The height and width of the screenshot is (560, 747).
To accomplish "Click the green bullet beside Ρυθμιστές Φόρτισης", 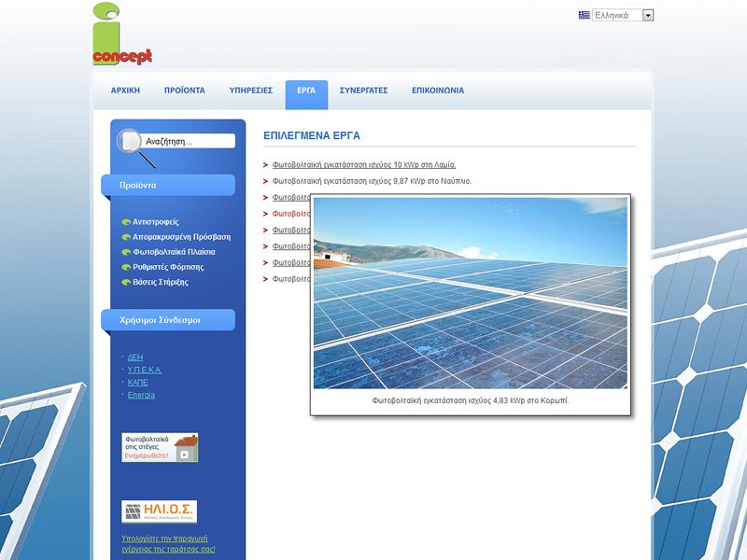I will pos(126,267).
